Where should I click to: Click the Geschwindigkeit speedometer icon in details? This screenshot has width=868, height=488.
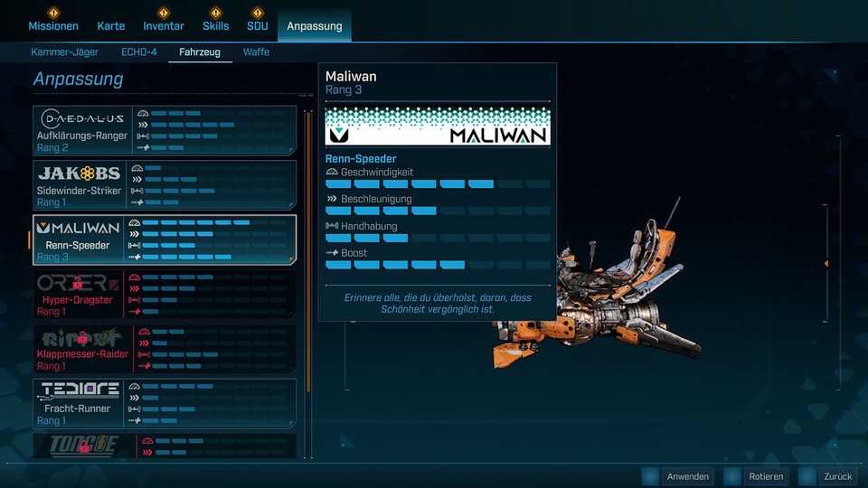click(332, 172)
